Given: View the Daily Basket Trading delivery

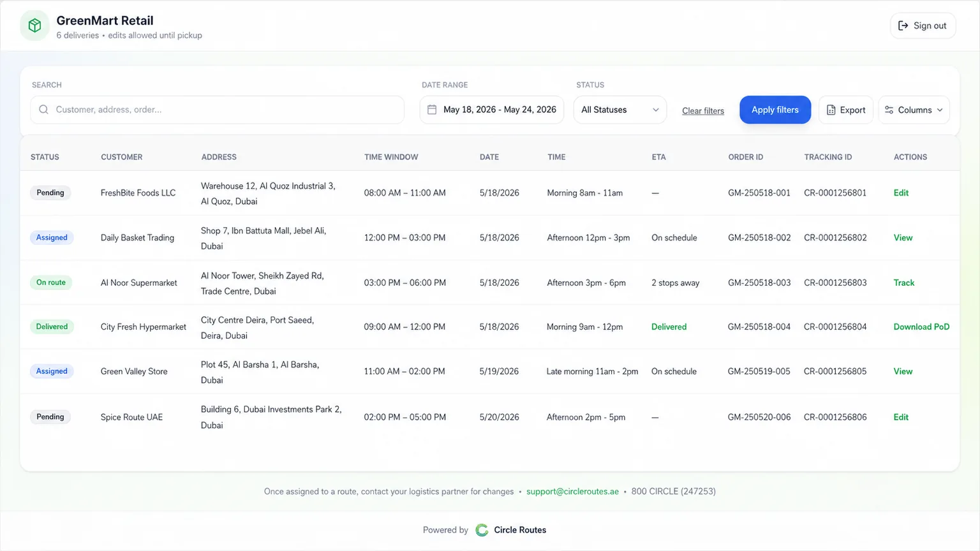Looking at the screenshot, I should pyautogui.click(x=903, y=237).
